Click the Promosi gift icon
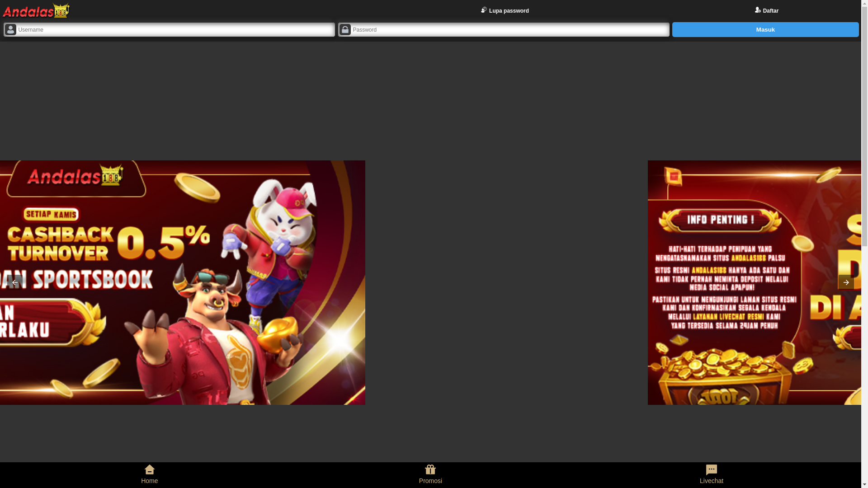This screenshot has width=868, height=488. 430,469
